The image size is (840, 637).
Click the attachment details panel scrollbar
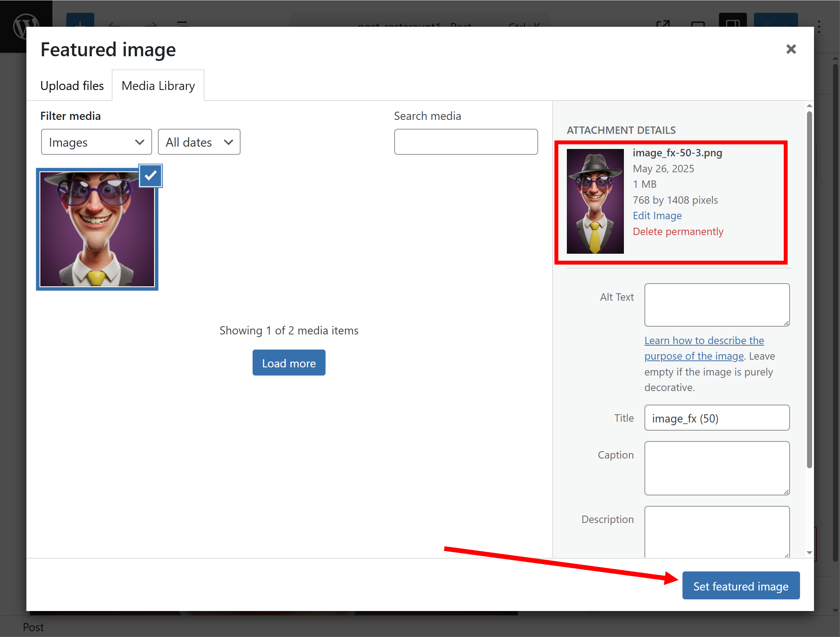(809, 289)
